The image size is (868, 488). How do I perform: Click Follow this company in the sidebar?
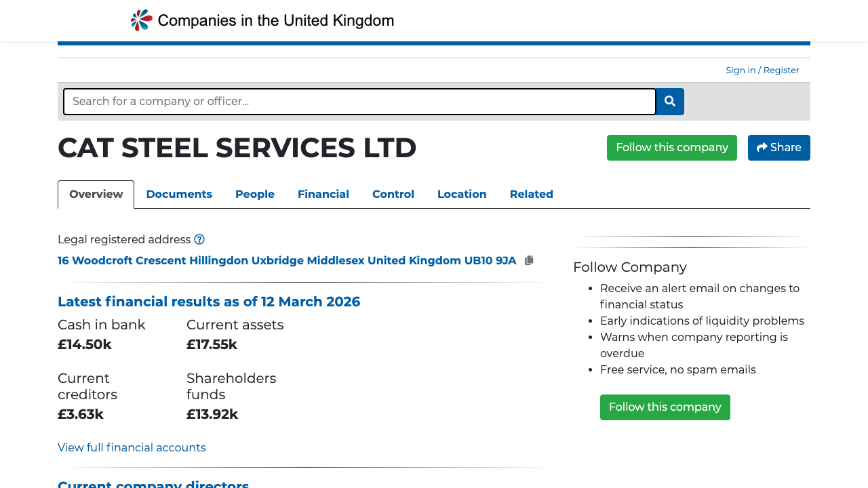665,407
